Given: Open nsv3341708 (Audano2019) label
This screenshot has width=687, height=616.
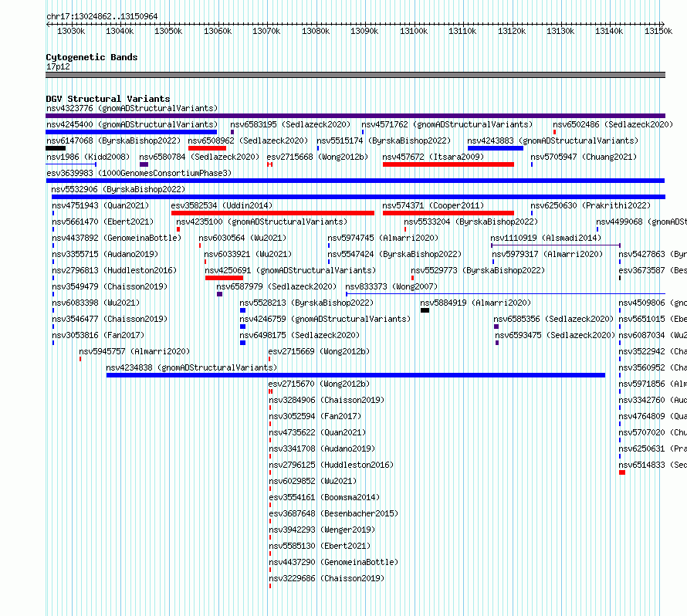Looking at the screenshot, I should (x=322, y=448).
